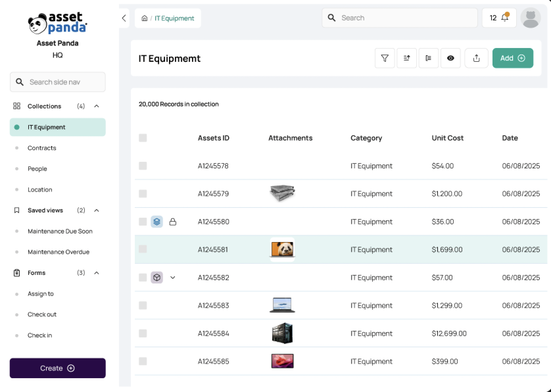Screen dimensions: 551x392
Task: Collapse the Saved views section
Action: click(x=97, y=210)
